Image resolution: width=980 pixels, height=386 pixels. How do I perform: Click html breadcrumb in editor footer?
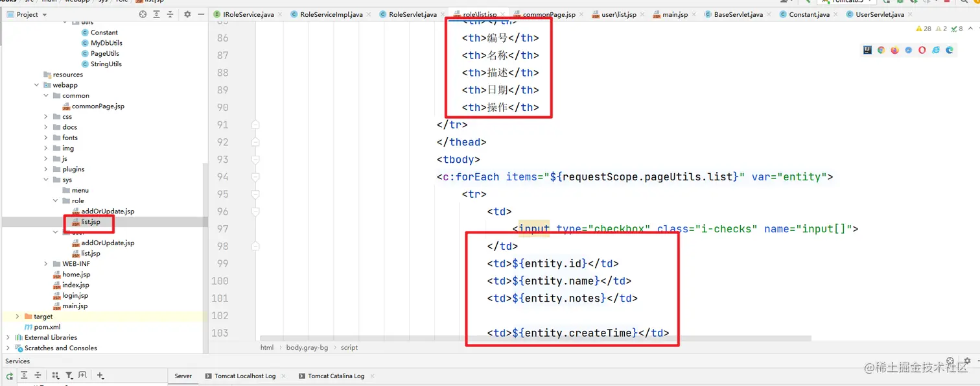pyautogui.click(x=267, y=348)
